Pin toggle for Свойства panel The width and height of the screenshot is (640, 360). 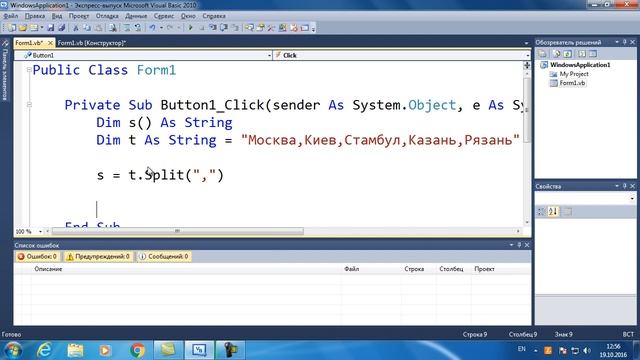pyautogui.click(x=624, y=186)
